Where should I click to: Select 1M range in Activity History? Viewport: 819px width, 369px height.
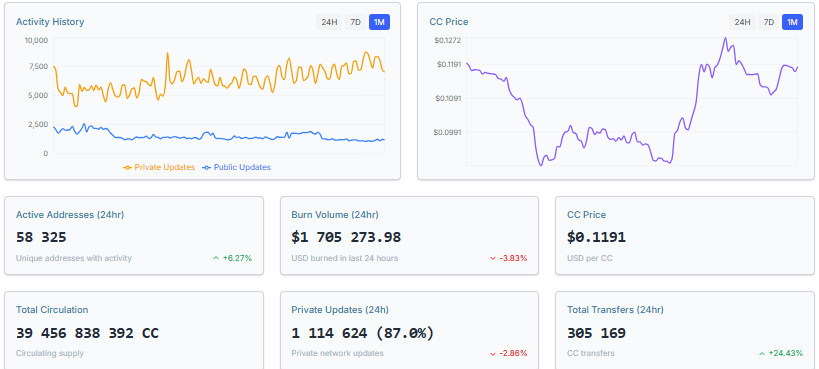pyautogui.click(x=379, y=22)
